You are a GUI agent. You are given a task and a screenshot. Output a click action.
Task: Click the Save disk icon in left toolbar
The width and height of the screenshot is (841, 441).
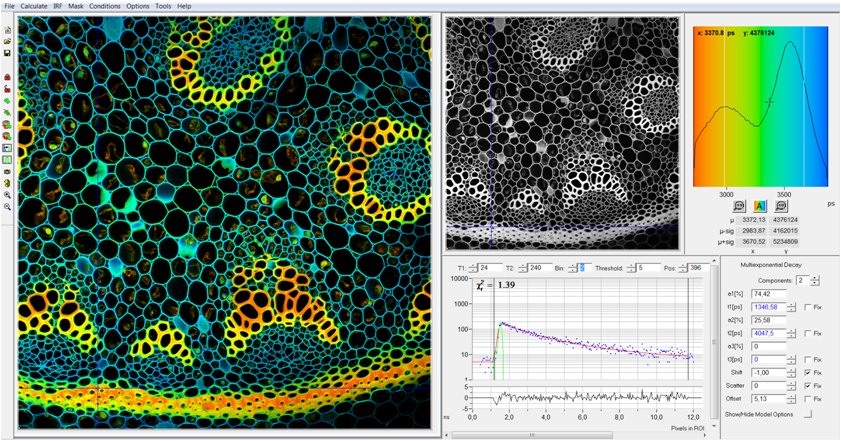coord(8,53)
